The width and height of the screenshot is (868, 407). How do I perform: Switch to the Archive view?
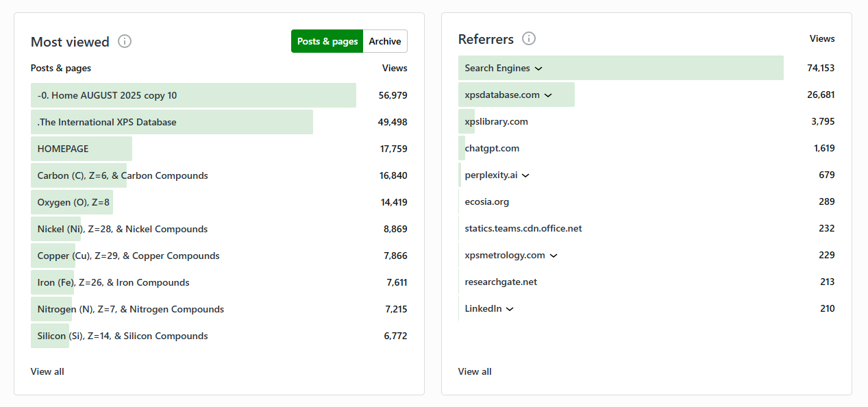tap(384, 41)
